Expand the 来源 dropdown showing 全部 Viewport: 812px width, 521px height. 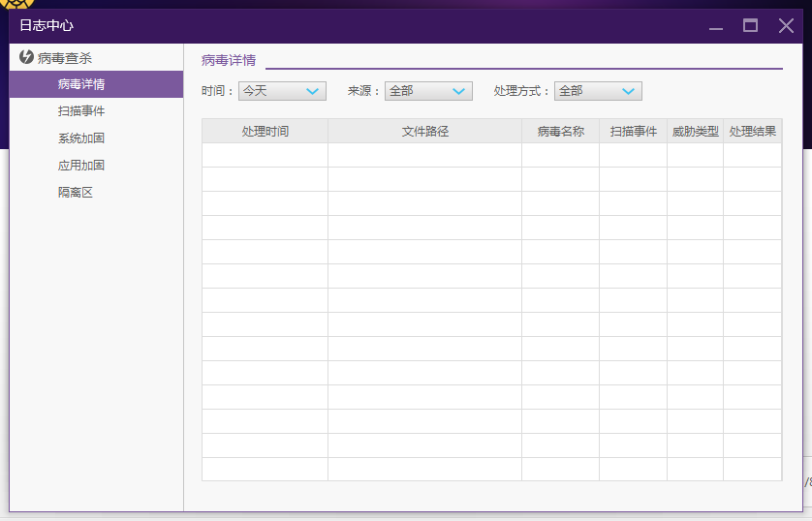tap(428, 91)
